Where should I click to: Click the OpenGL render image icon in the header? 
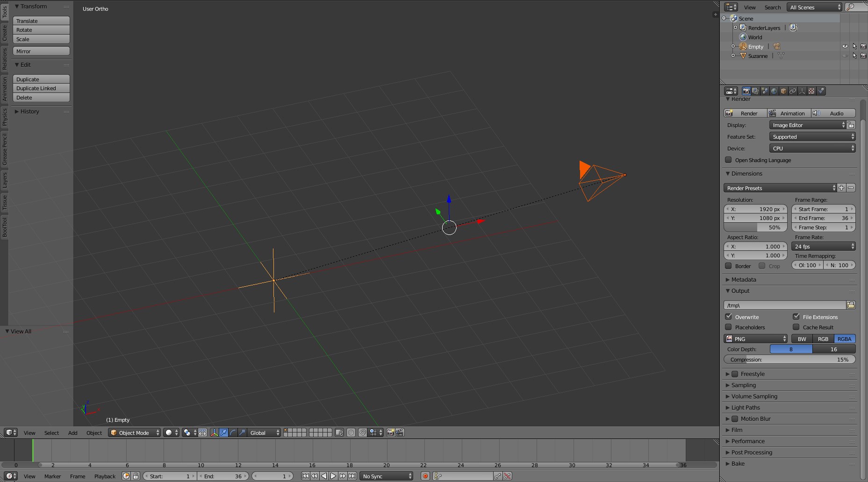point(391,432)
